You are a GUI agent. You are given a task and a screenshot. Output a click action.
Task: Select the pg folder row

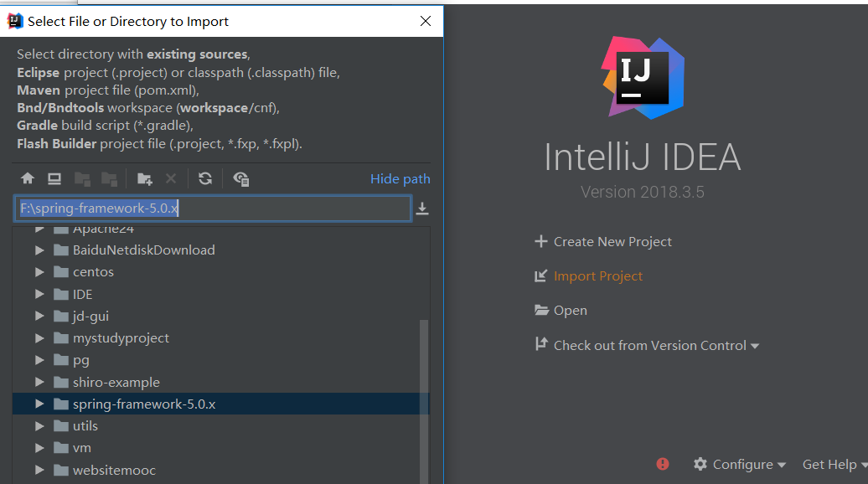tap(220, 360)
